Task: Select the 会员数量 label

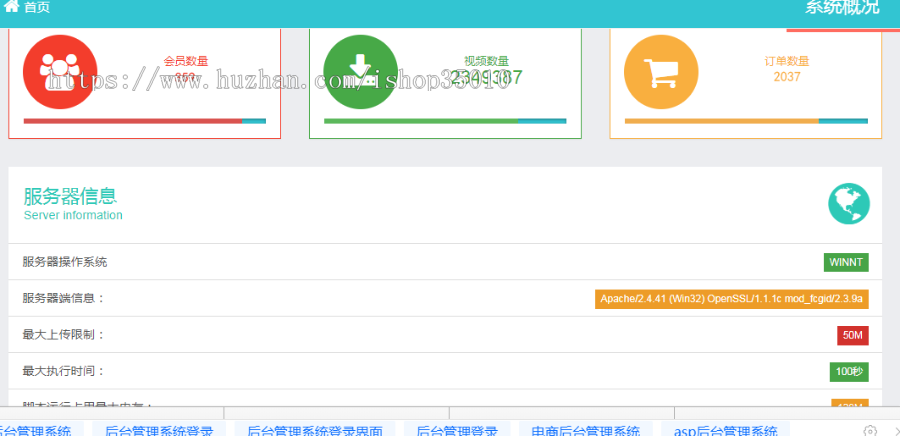Action: tap(186, 61)
